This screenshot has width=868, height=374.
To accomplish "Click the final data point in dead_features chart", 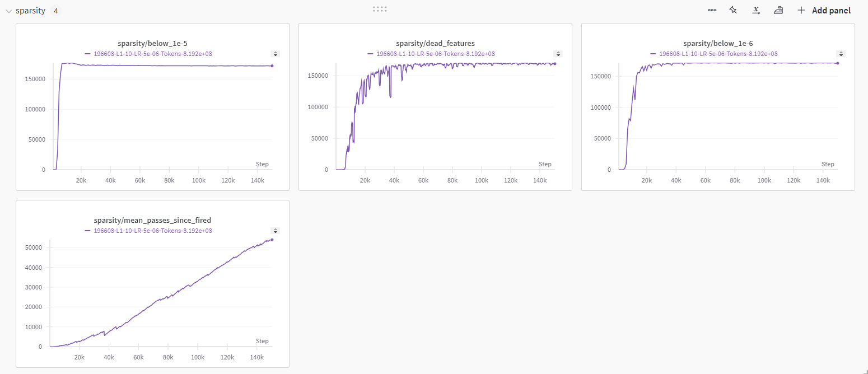I will (555, 64).
